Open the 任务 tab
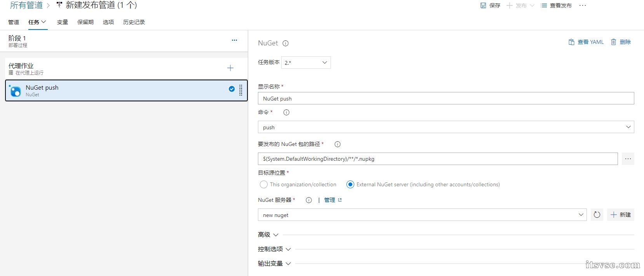 pos(37,22)
